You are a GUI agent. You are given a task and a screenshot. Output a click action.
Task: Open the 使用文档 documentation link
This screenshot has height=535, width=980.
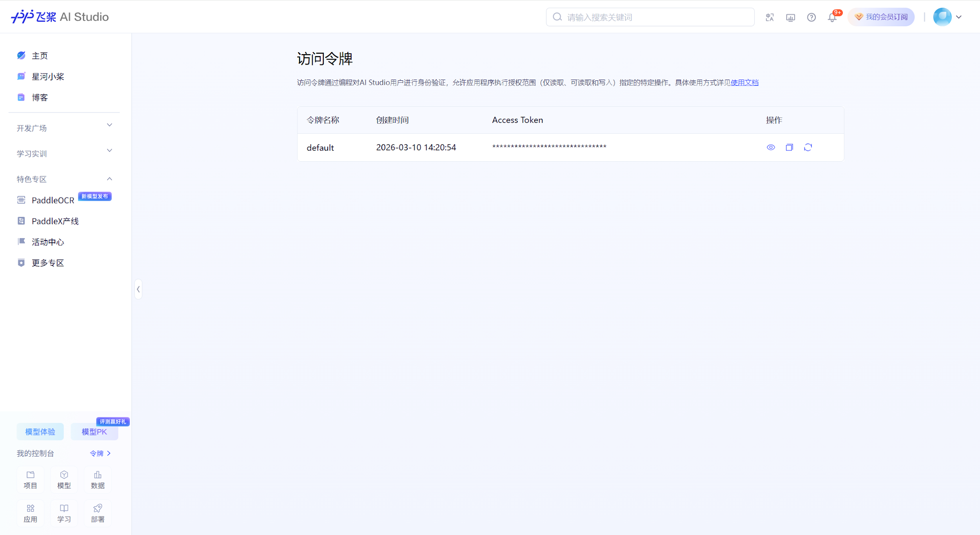click(x=744, y=82)
